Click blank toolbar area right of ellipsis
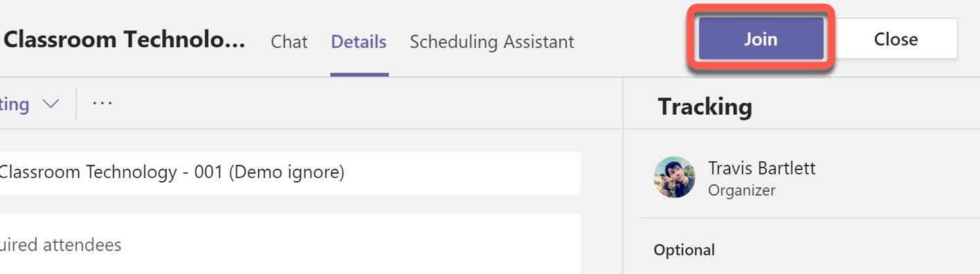Screen dimensions: 980x274 [367, 103]
